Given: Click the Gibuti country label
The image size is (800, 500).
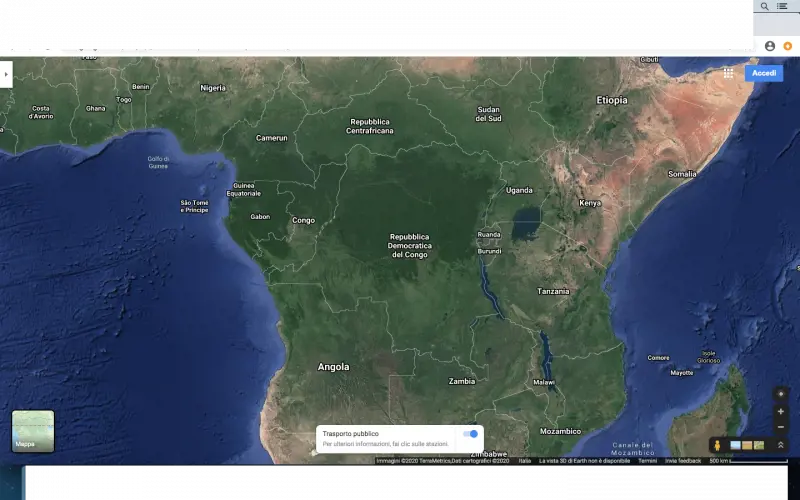Looking at the screenshot, I should [x=649, y=60].
